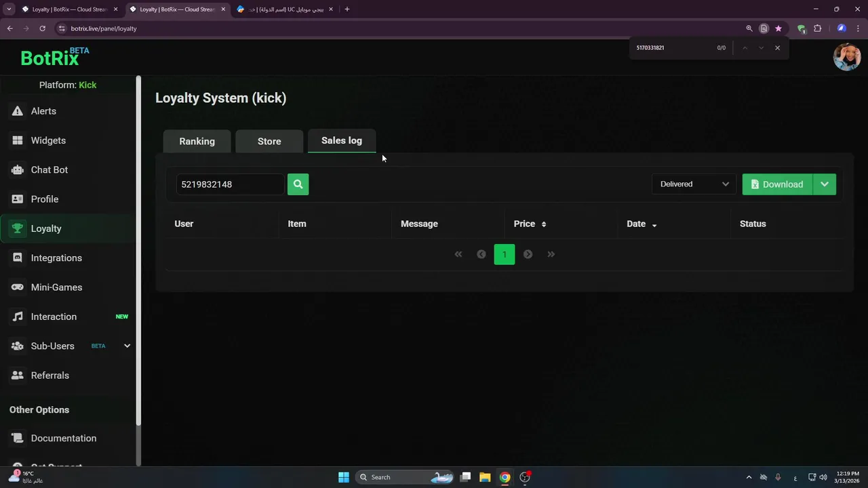Click the search field containing 5219832148
The image size is (868, 488).
(x=230, y=184)
